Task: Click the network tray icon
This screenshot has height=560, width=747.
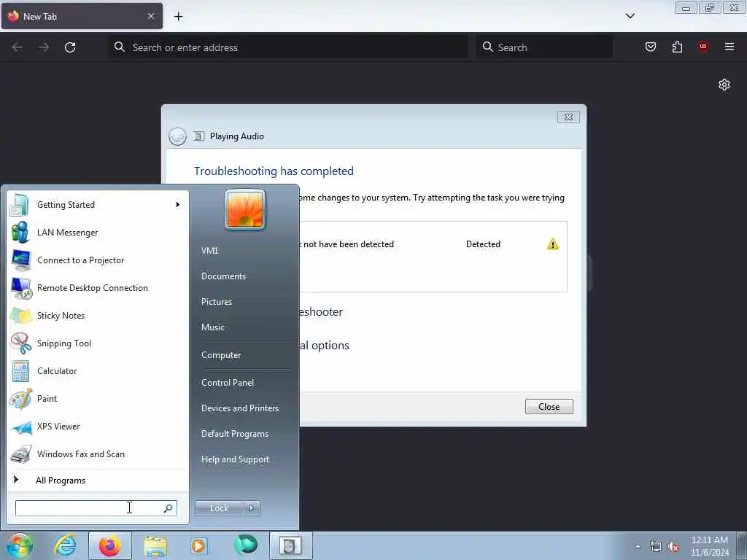Action: coord(656,547)
